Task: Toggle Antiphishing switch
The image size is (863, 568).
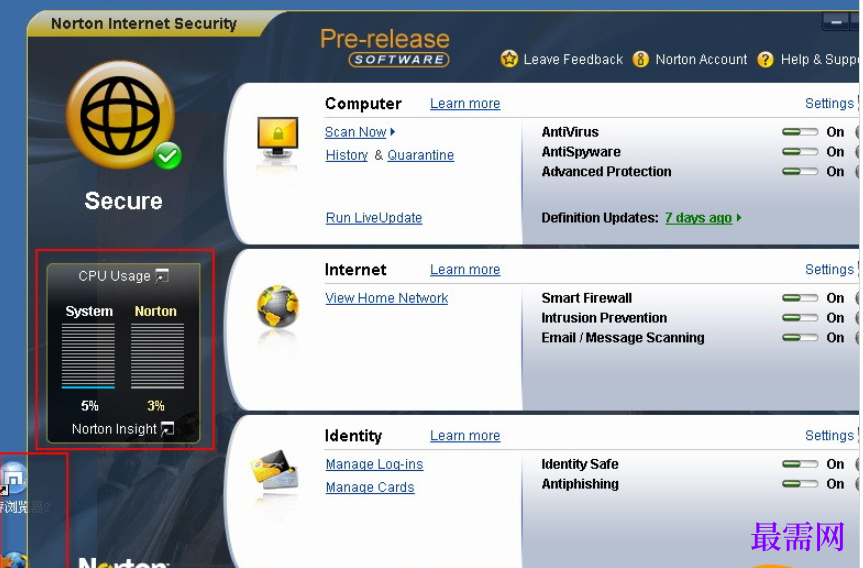Action: pyautogui.click(x=800, y=484)
